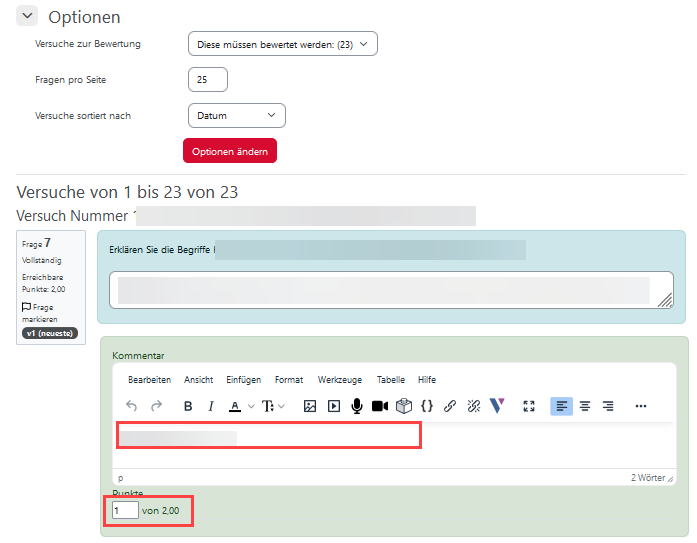Image resolution: width=697 pixels, height=543 pixels.
Task: Open the Einfügen menu in the editor
Action: pos(243,380)
